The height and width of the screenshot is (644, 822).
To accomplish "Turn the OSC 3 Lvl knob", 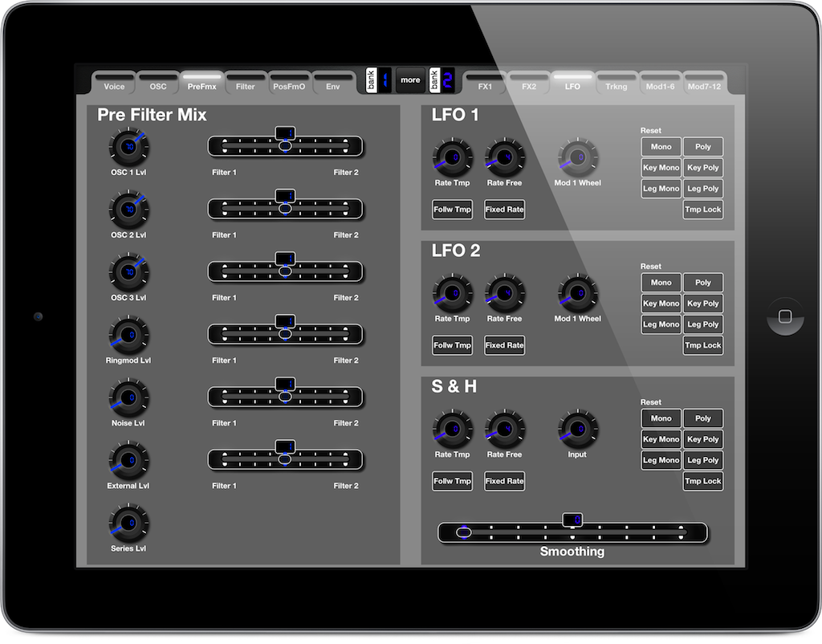I will 128,271.
